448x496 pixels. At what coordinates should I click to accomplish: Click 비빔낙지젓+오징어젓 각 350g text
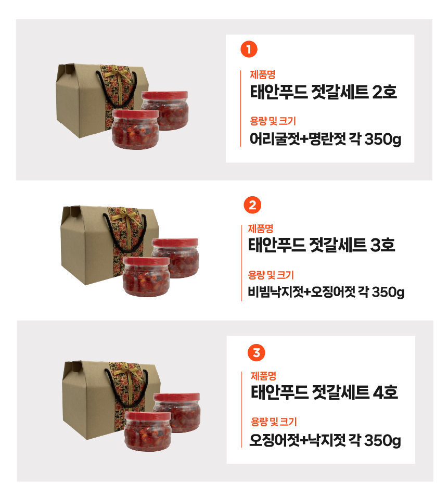coord(326,291)
